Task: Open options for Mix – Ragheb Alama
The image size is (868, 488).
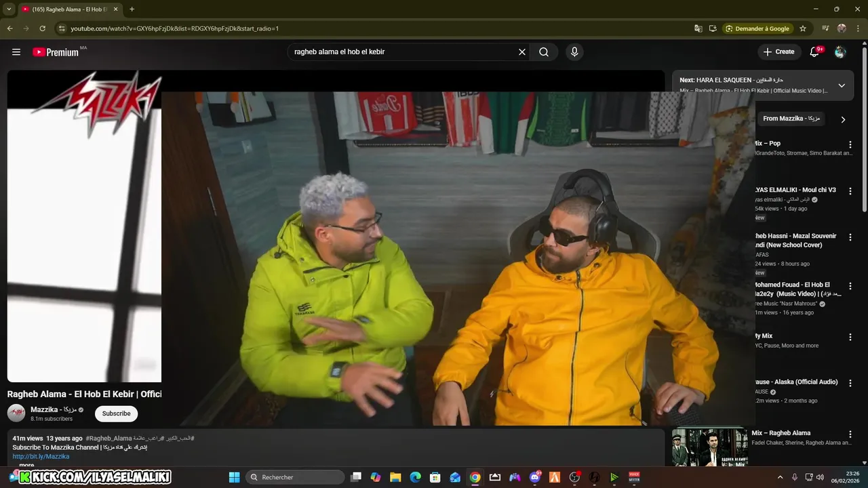Action: click(850, 434)
